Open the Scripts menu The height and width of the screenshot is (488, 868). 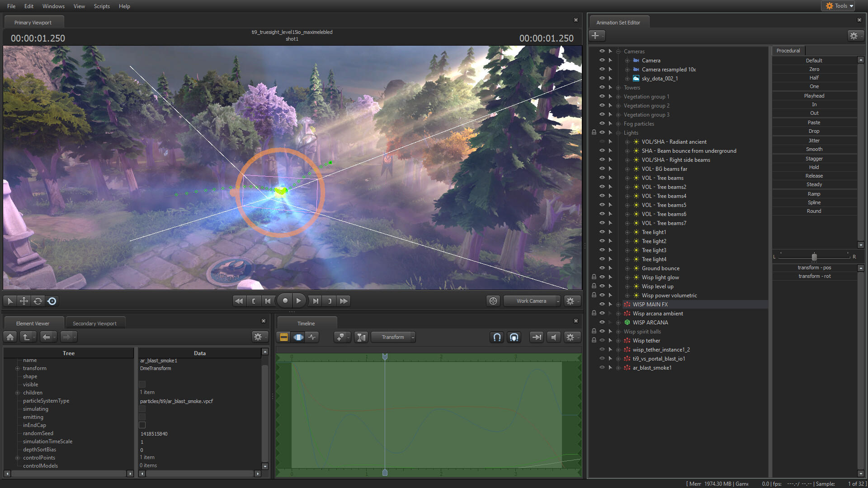[x=102, y=6]
